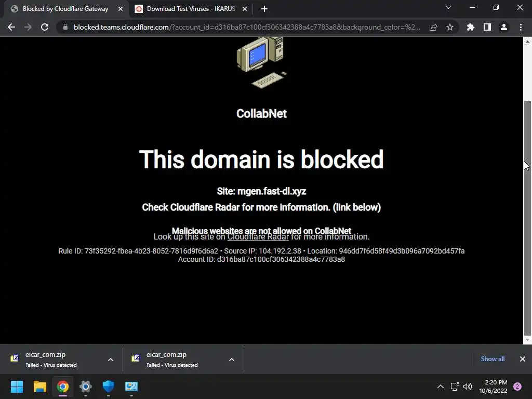Click the scrollbar up arrow
Viewport: 532px width, 399px height.
(527, 42)
